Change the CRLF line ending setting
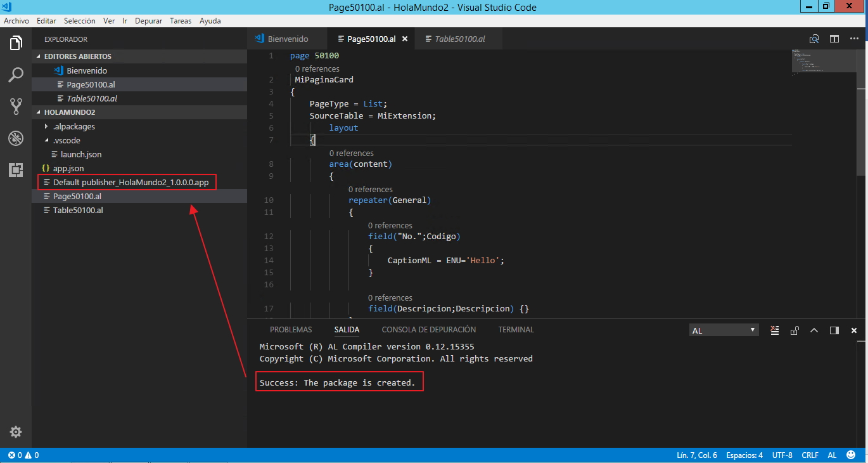This screenshot has width=868, height=463. pos(810,455)
